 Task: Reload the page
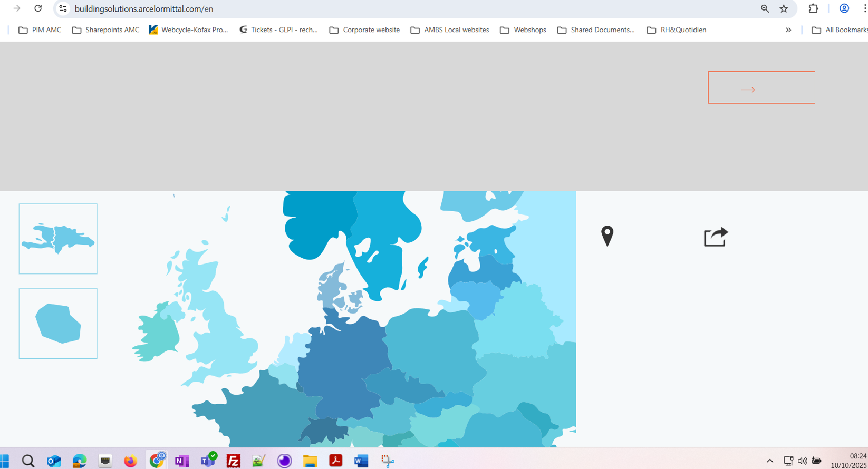(x=38, y=8)
